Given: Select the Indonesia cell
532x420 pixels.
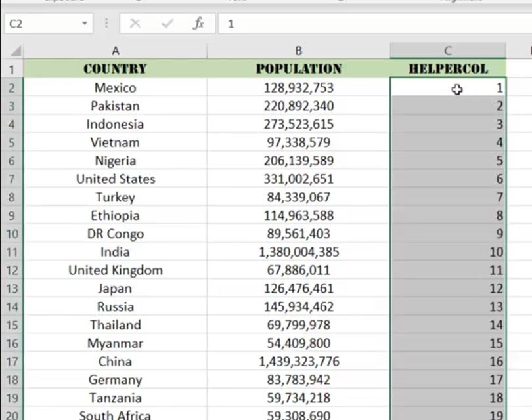Looking at the screenshot, I should point(116,124).
